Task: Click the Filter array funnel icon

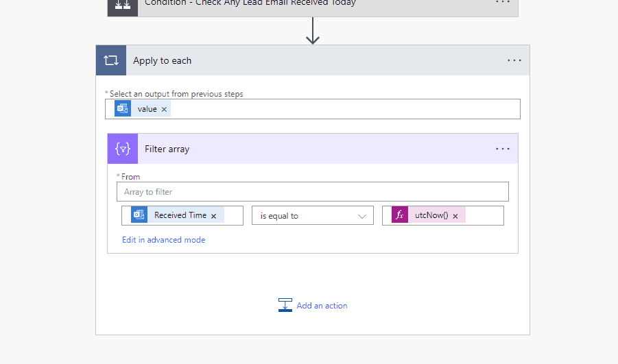Action: click(x=123, y=149)
